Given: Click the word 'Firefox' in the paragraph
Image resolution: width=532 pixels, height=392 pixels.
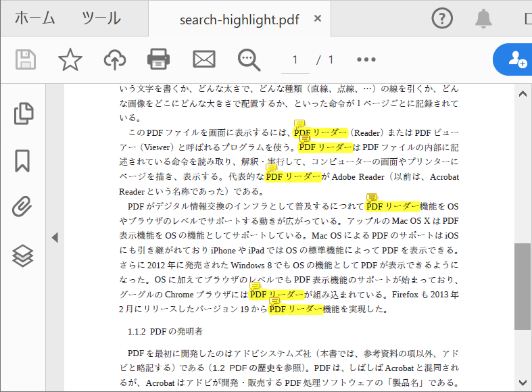Looking at the screenshot, I should coord(405,295).
